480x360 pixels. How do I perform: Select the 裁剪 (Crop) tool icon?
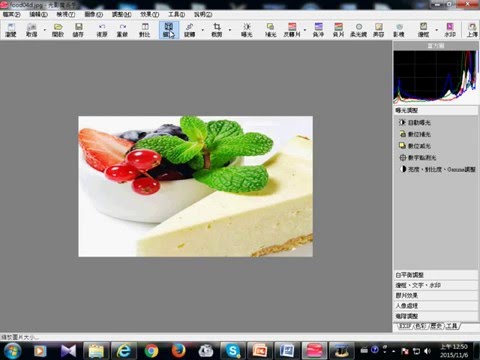pos(217,30)
